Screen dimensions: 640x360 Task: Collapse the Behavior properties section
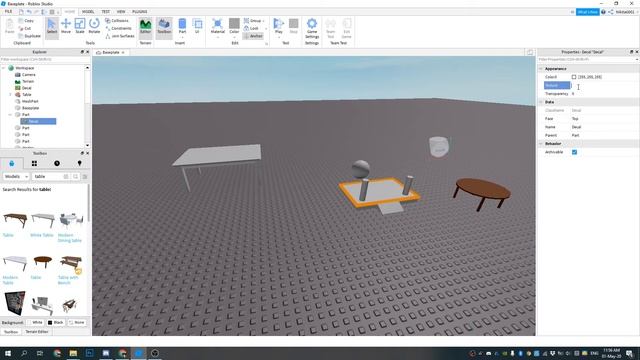click(541, 144)
